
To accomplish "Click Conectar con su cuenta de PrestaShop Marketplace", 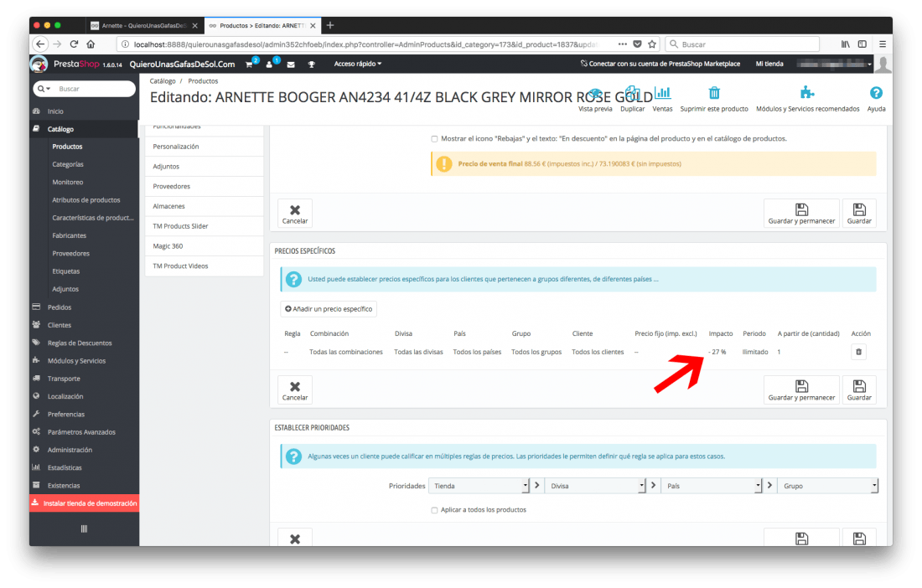I will 660,64.
